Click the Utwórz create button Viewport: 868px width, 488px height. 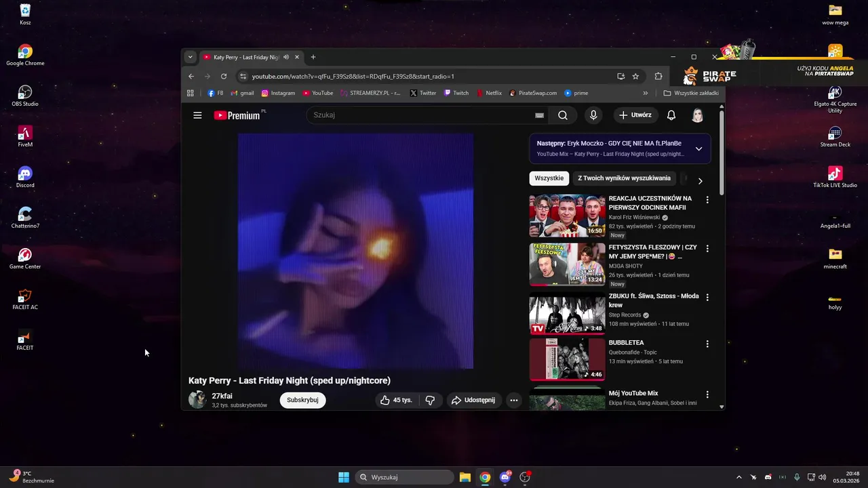pos(635,115)
